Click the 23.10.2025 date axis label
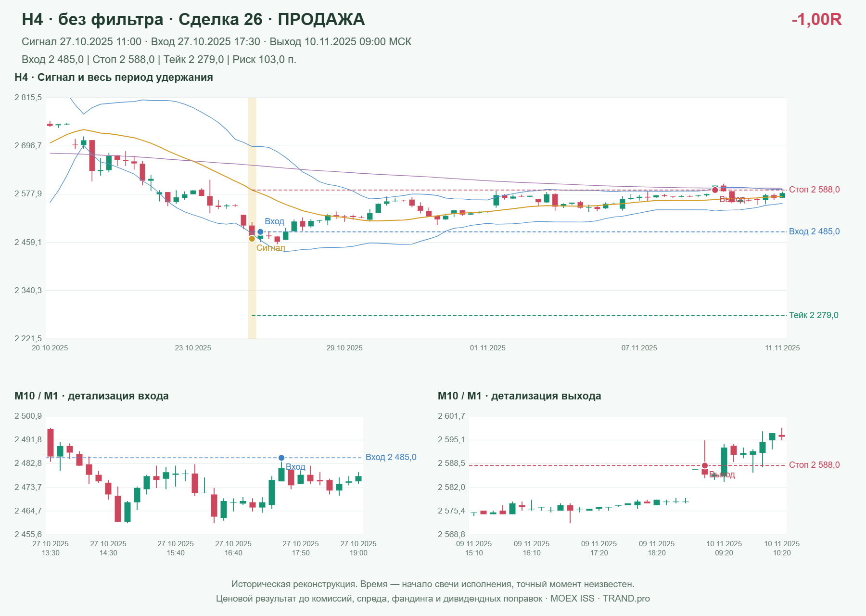The height and width of the screenshot is (616, 866). click(x=193, y=348)
